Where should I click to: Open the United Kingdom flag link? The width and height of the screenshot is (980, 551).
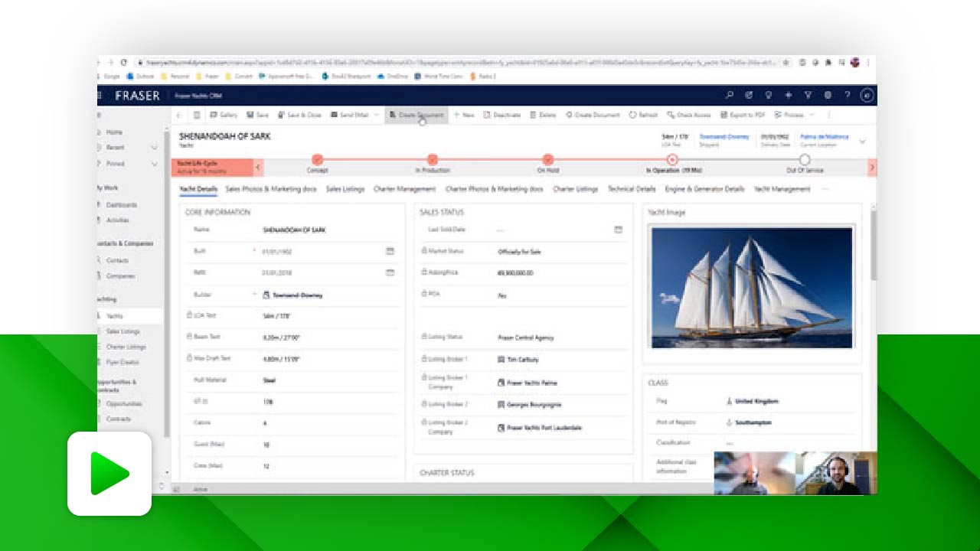(756, 401)
